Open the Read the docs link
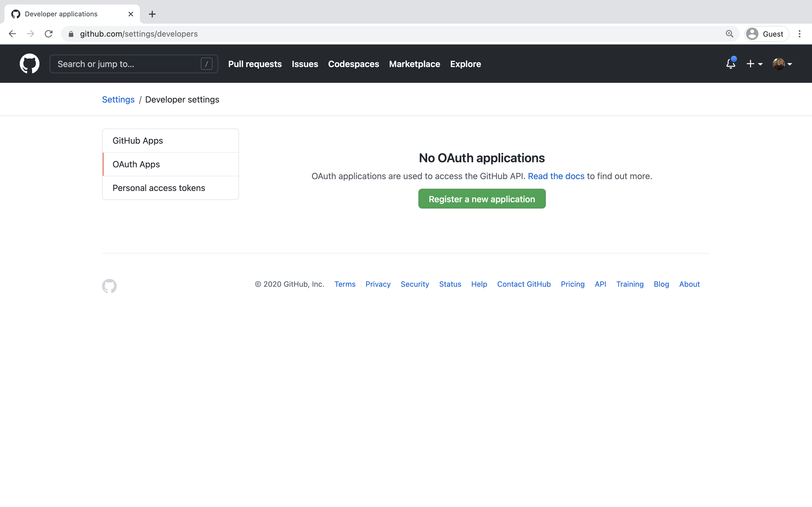The width and height of the screenshot is (812, 507). click(555, 176)
